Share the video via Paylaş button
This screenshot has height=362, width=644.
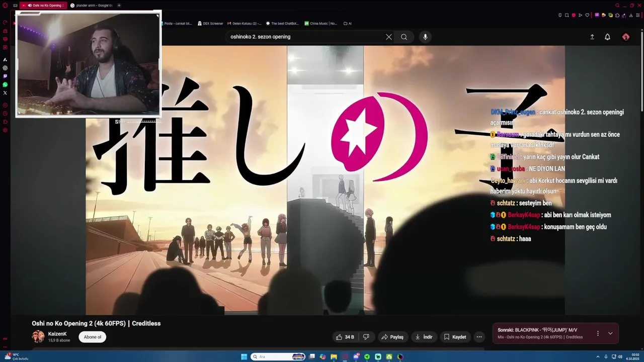[392, 337]
